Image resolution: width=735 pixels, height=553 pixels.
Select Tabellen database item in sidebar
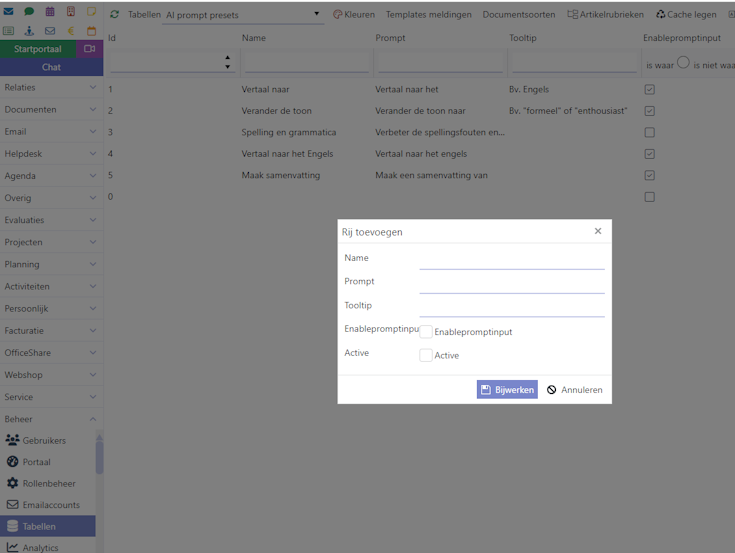click(x=47, y=526)
